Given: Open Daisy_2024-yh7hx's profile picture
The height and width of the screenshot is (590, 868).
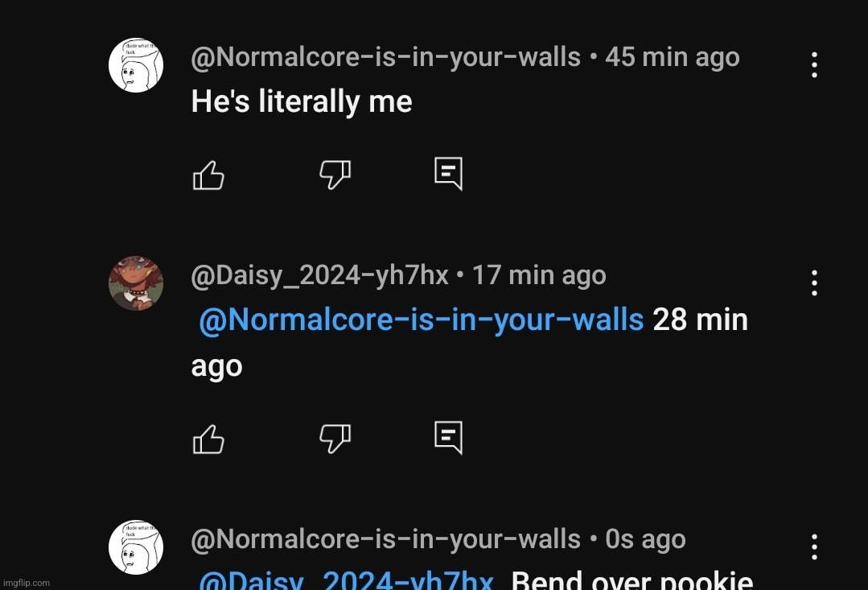Looking at the screenshot, I should 136,283.
